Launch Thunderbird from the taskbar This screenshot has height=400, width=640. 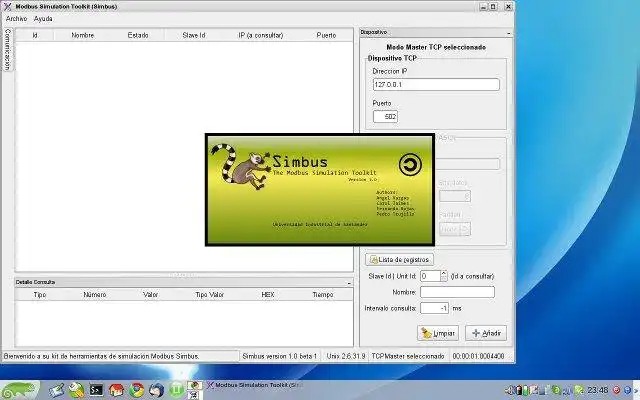[156, 390]
